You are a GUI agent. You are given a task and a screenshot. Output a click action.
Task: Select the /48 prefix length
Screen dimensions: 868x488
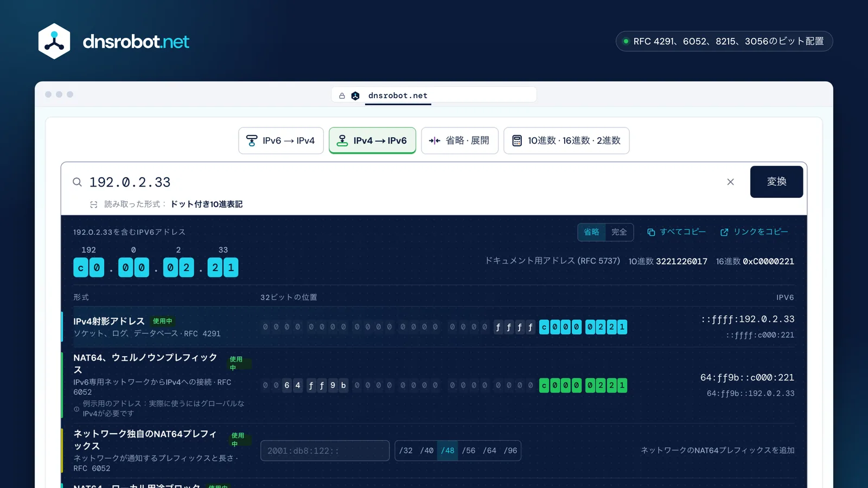point(448,451)
